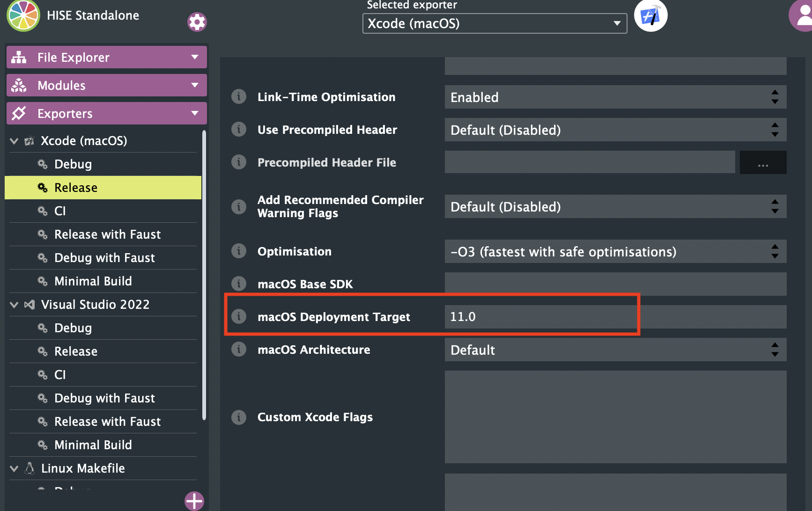Save and open project in Xcode

click(650, 15)
